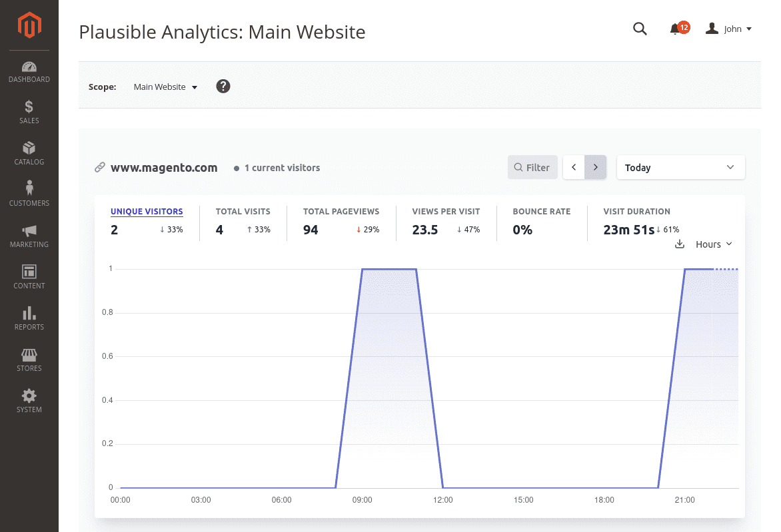The height and width of the screenshot is (532, 781).
Task: Select the Total Visits metric
Action: 243,222
